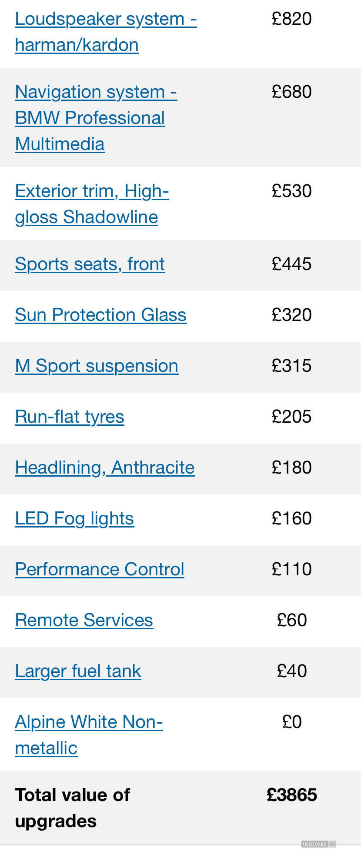Open the Larger fuel tank link

click(x=78, y=671)
